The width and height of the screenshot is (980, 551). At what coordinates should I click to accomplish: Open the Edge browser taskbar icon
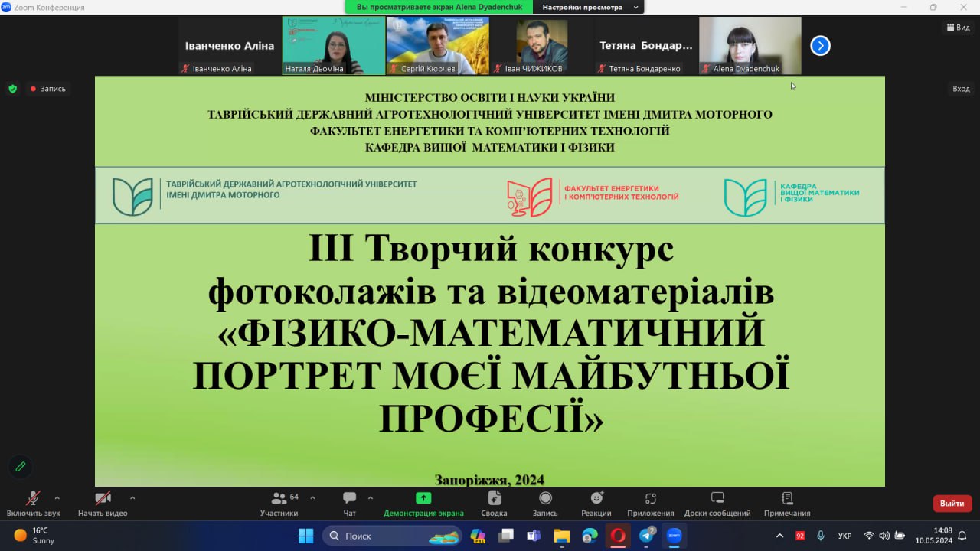pyautogui.click(x=590, y=536)
